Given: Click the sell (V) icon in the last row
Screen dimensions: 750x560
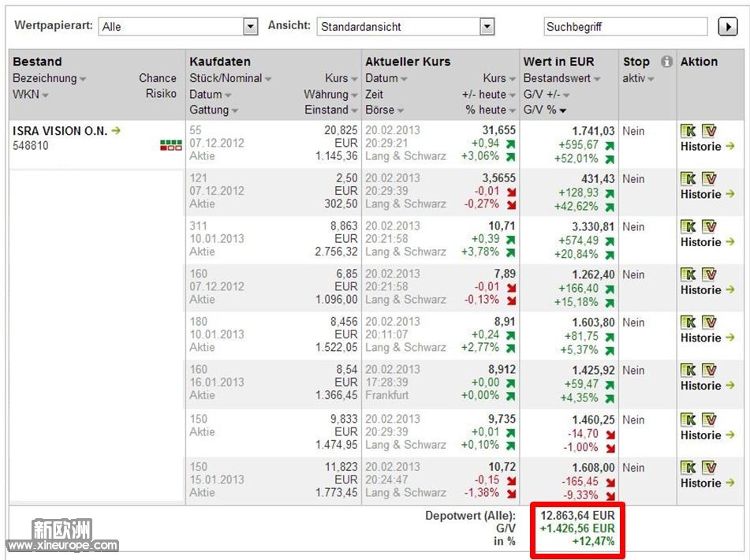Looking at the screenshot, I should pos(708,468).
